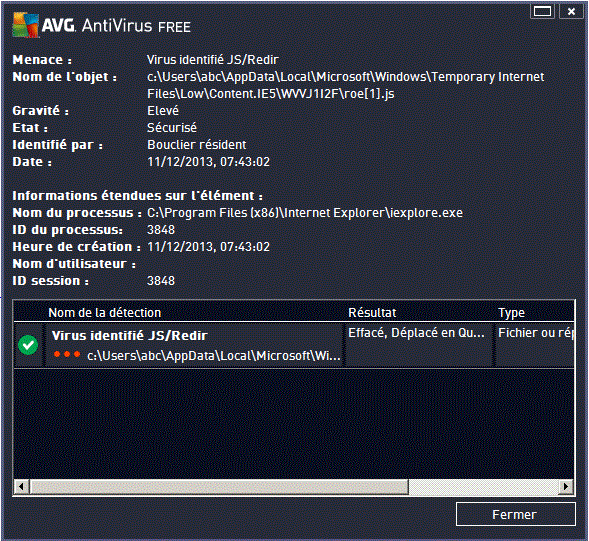Sort by Nom de la détection column
Screen dimensions: 589x541
click(104, 313)
